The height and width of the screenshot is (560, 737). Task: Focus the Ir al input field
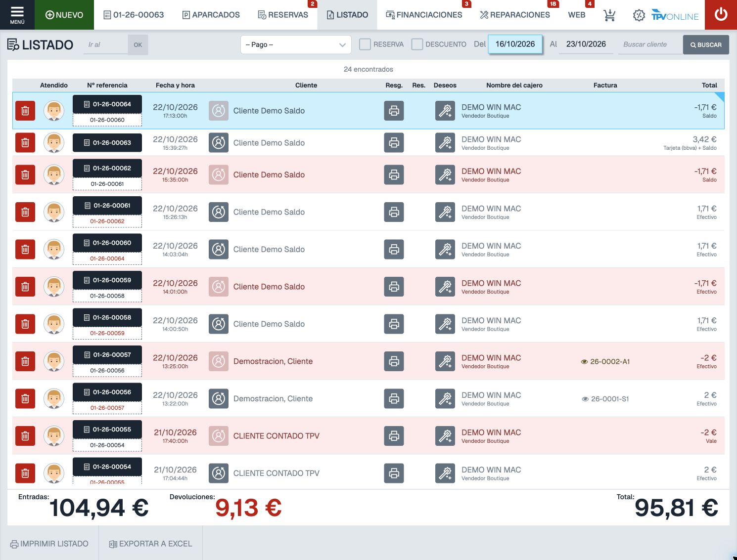click(x=105, y=44)
